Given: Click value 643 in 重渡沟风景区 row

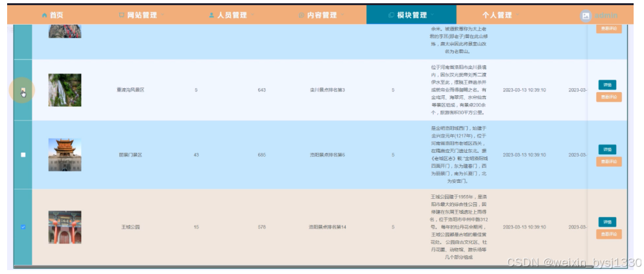Looking at the screenshot, I should pyautogui.click(x=261, y=90).
